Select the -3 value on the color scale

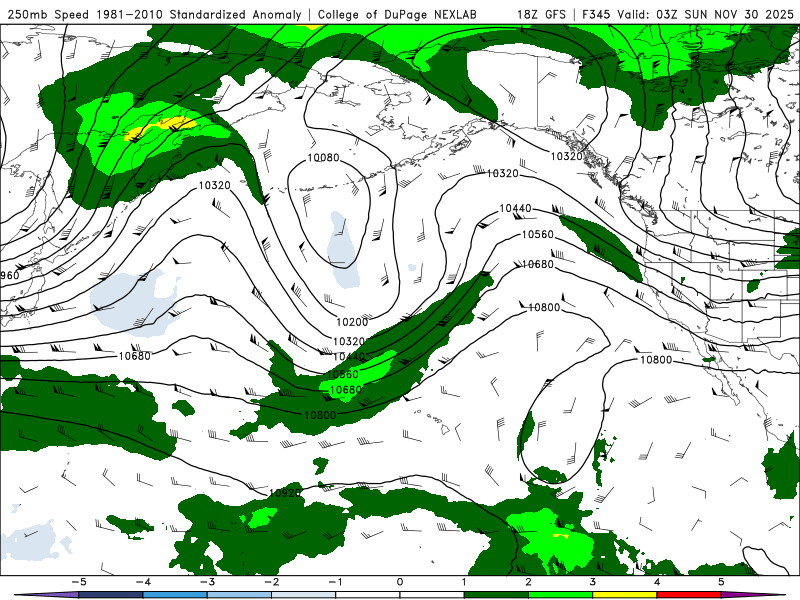(x=207, y=582)
